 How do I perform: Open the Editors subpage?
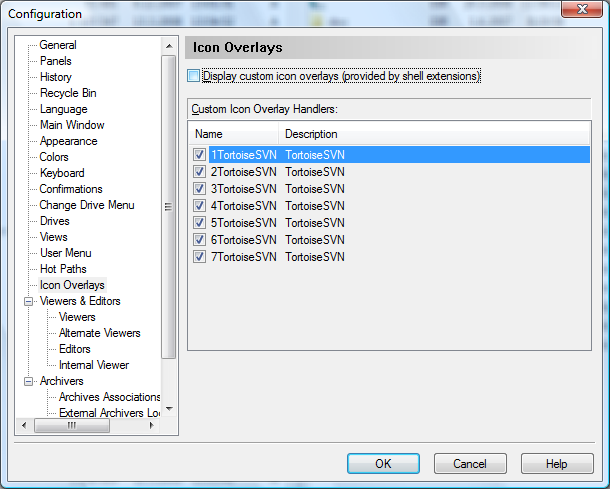tap(75, 349)
